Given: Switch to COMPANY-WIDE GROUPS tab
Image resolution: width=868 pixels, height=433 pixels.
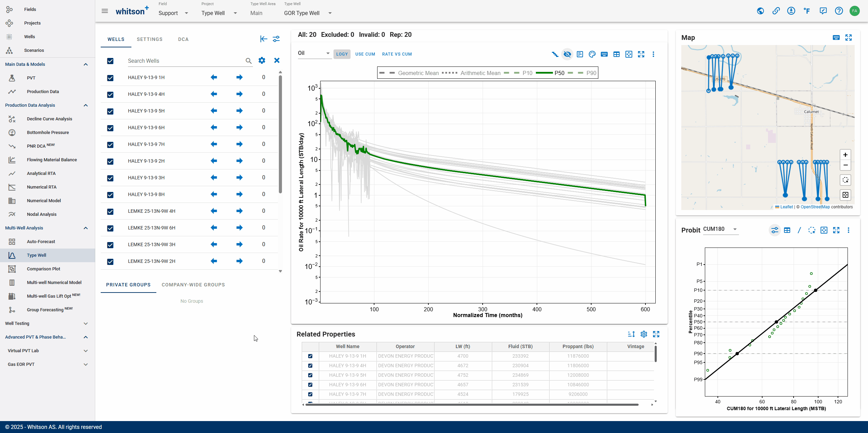Looking at the screenshot, I should click(193, 285).
